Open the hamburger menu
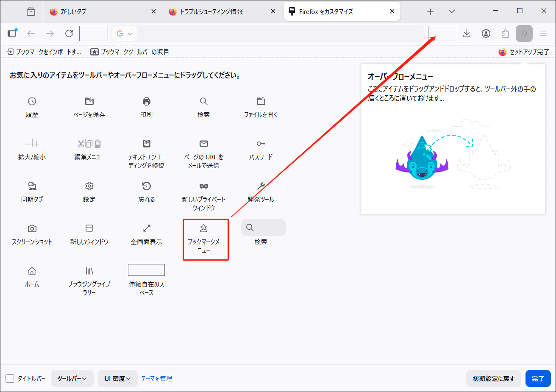Viewport: 556px width, 392px height. 543,33
